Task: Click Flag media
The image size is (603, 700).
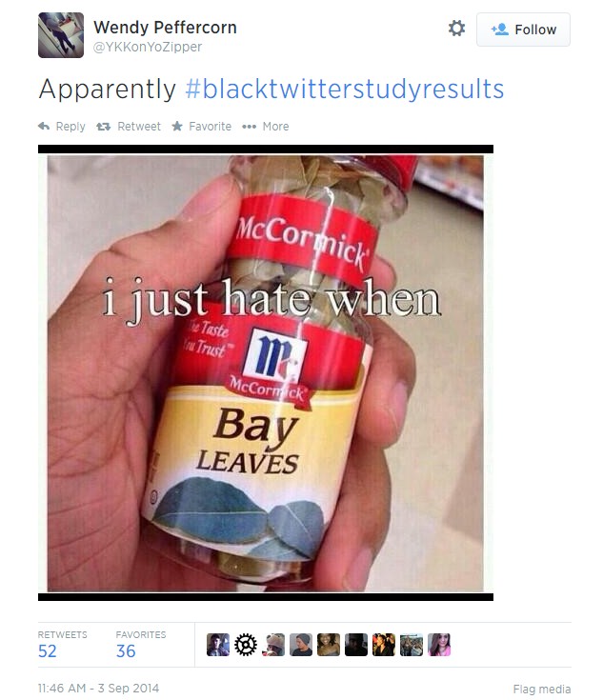Action: point(542,689)
